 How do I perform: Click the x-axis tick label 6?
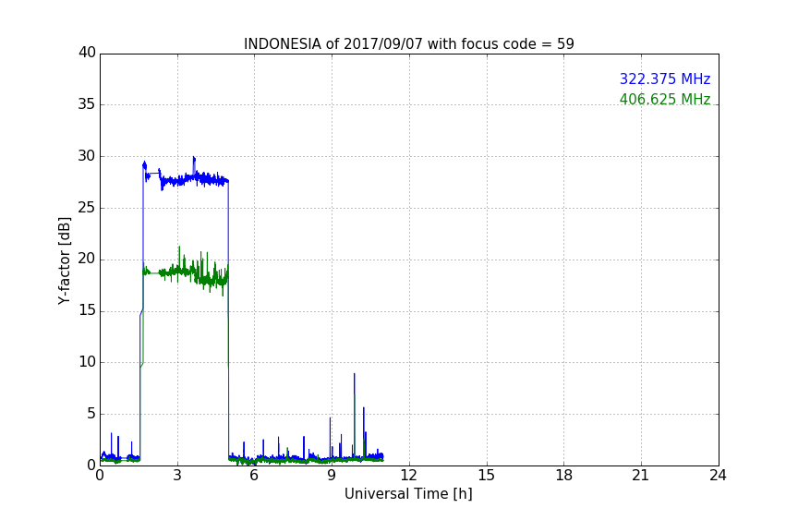[254, 476]
